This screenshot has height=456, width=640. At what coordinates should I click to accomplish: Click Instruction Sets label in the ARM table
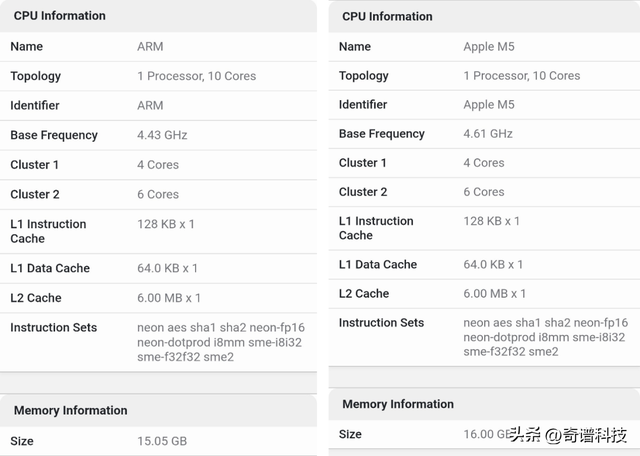[54, 328]
